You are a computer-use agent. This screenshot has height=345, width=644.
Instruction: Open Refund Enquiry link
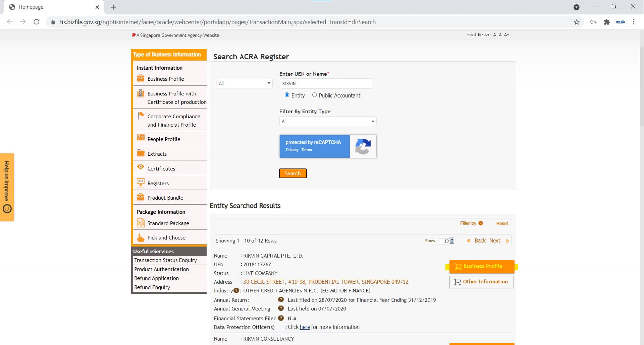click(152, 287)
